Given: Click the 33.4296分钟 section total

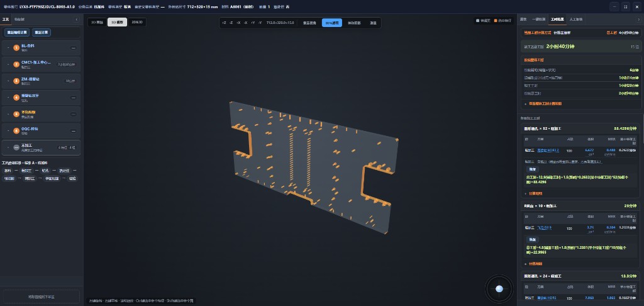Looking at the screenshot, I should (626, 128).
